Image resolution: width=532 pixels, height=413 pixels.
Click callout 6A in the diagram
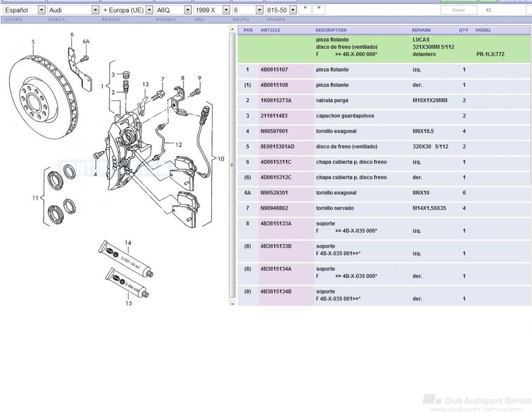click(x=86, y=41)
